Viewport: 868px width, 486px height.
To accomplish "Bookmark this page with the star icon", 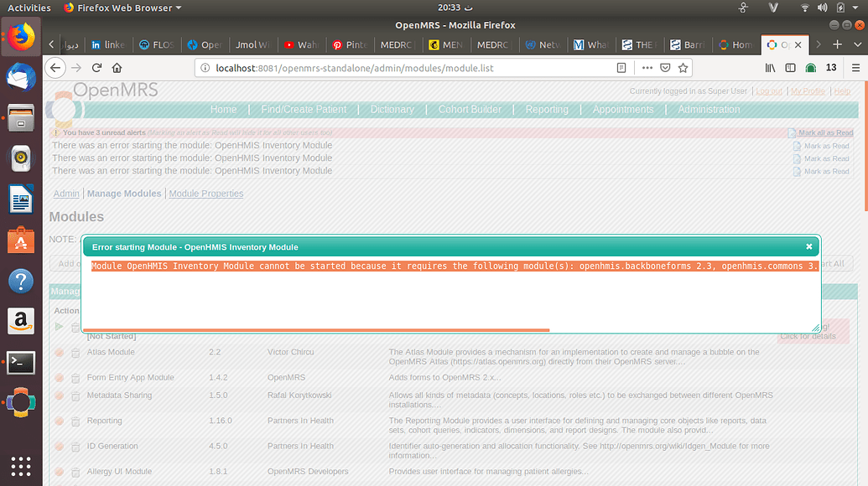I will pos(683,68).
